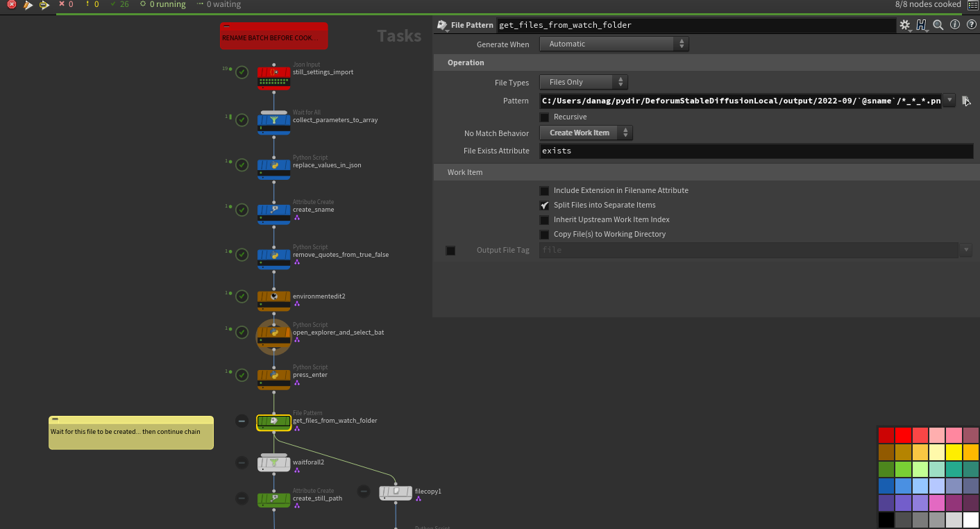Screen dimensions: 980x529
Task: Enable Inherit Upstream Work Item Index
Action: [x=545, y=220]
